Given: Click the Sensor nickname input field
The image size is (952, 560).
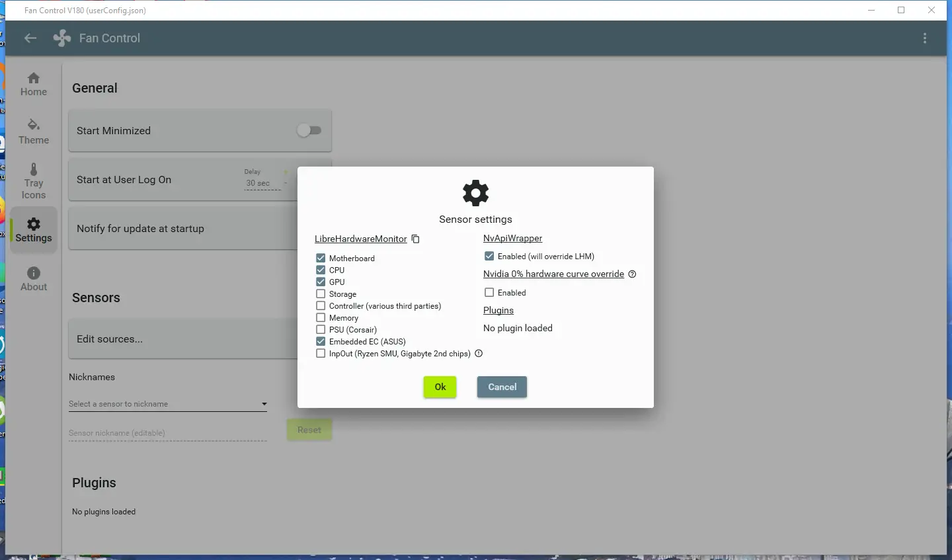Looking at the screenshot, I should tap(168, 433).
